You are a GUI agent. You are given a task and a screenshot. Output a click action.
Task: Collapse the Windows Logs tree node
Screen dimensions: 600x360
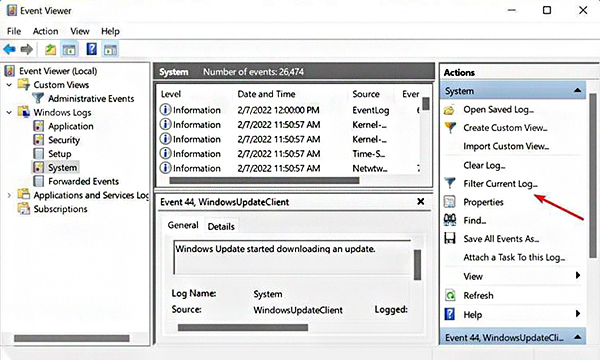pyautogui.click(x=9, y=112)
